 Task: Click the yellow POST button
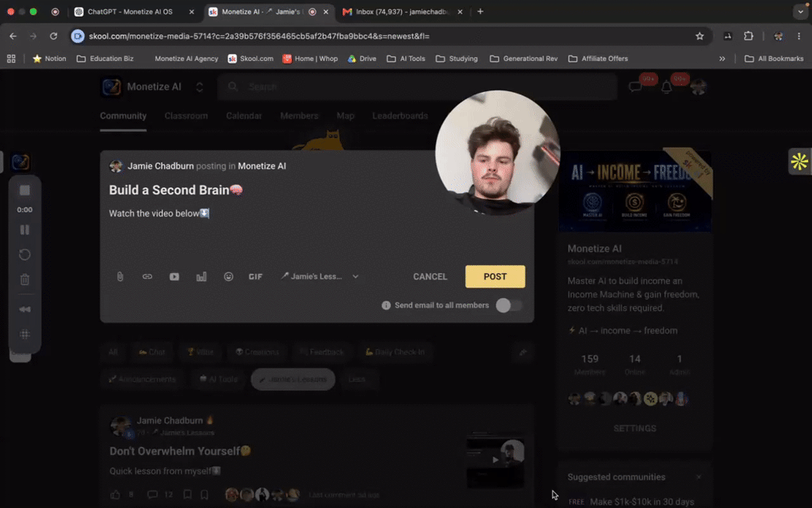[x=495, y=276]
